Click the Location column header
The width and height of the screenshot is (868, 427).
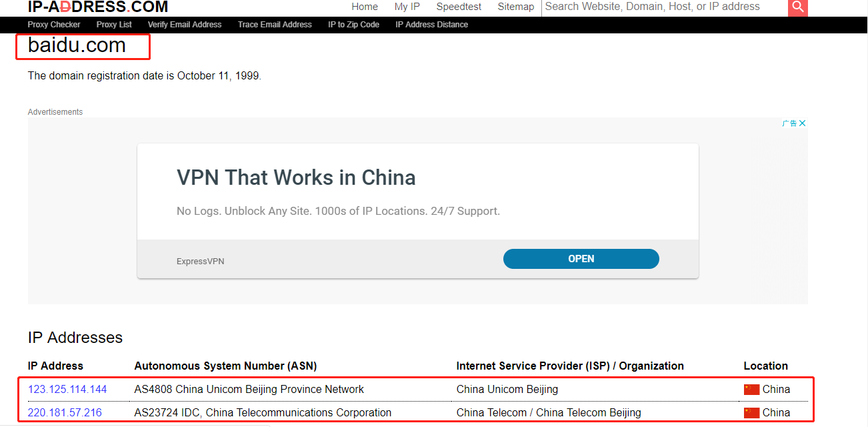pyautogui.click(x=766, y=366)
